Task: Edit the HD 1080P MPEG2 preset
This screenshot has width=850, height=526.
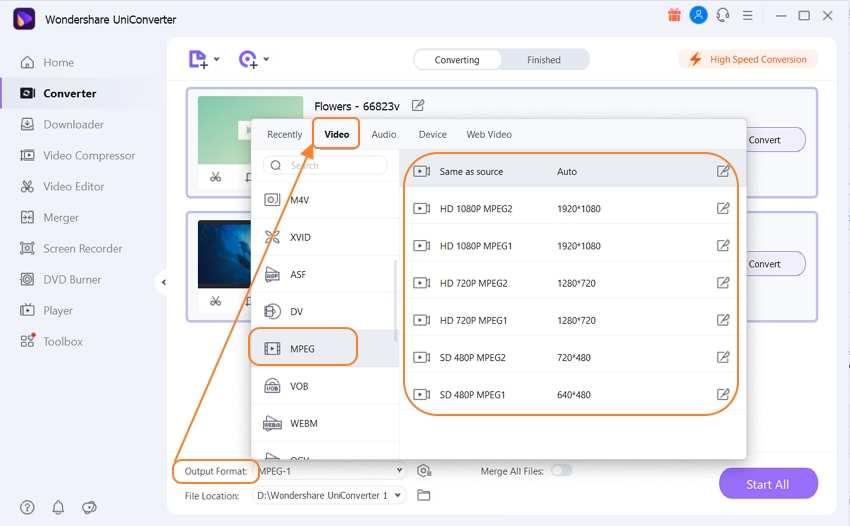Action: tap(723, 208)
